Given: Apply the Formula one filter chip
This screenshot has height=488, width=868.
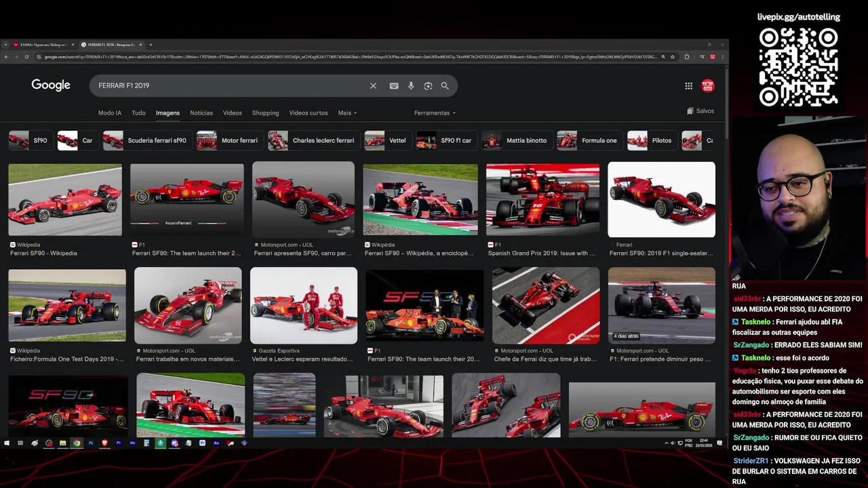Looking at the screenshot, I should 590,140.
